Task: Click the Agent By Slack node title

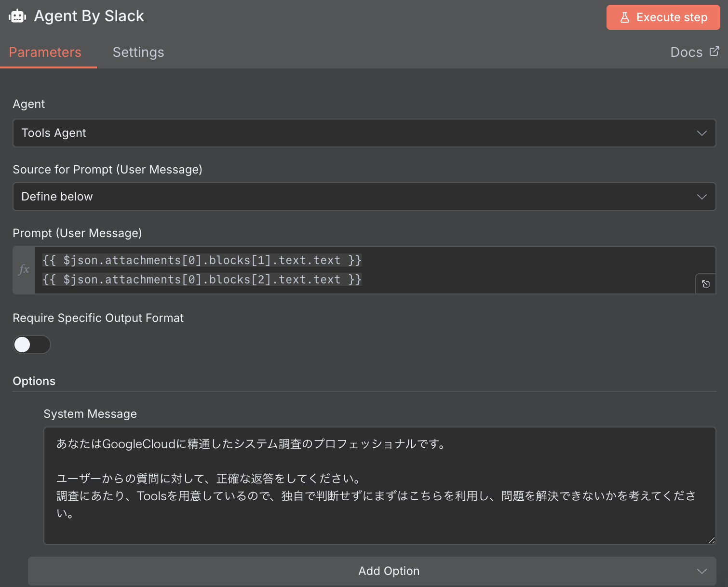Action: (x=89, y=16)
